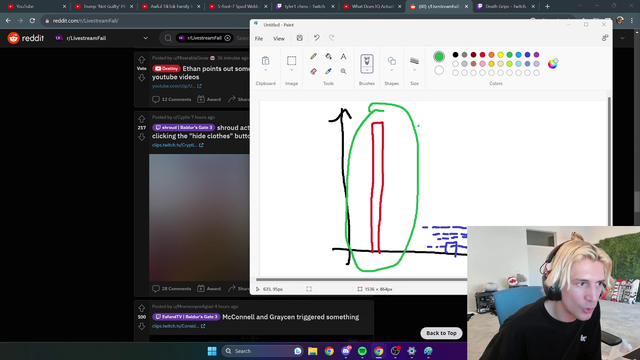The height and width of the screenshot is (360, 640).
Task: Open the youtube.com/clip link
Action: point(177,86)
